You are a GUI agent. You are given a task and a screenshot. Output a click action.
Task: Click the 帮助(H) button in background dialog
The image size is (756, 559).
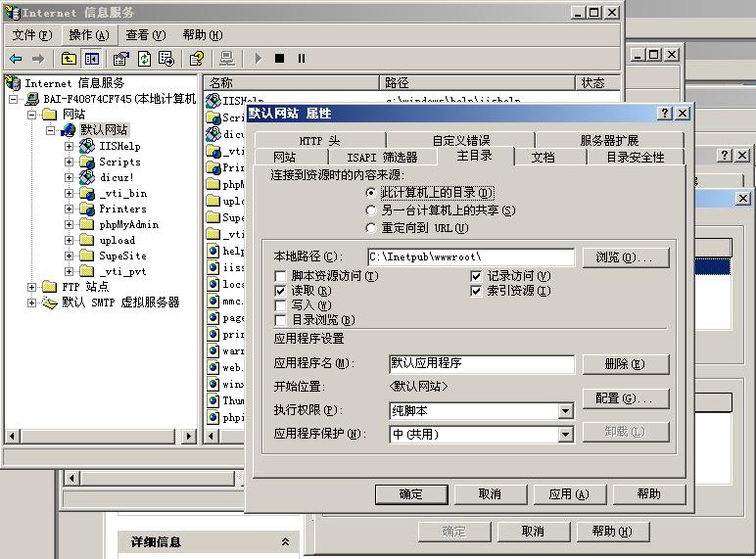pyautogui.click(x=612, y=532)
